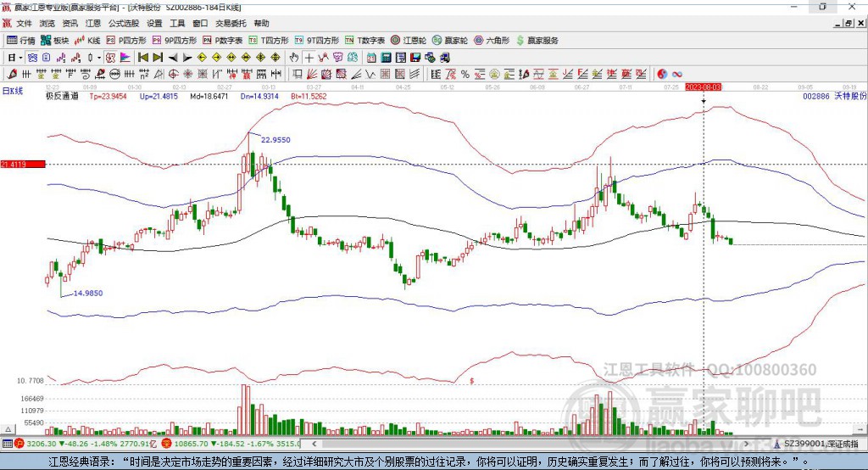Jump to last bar icon

click(x=158, y=58)
